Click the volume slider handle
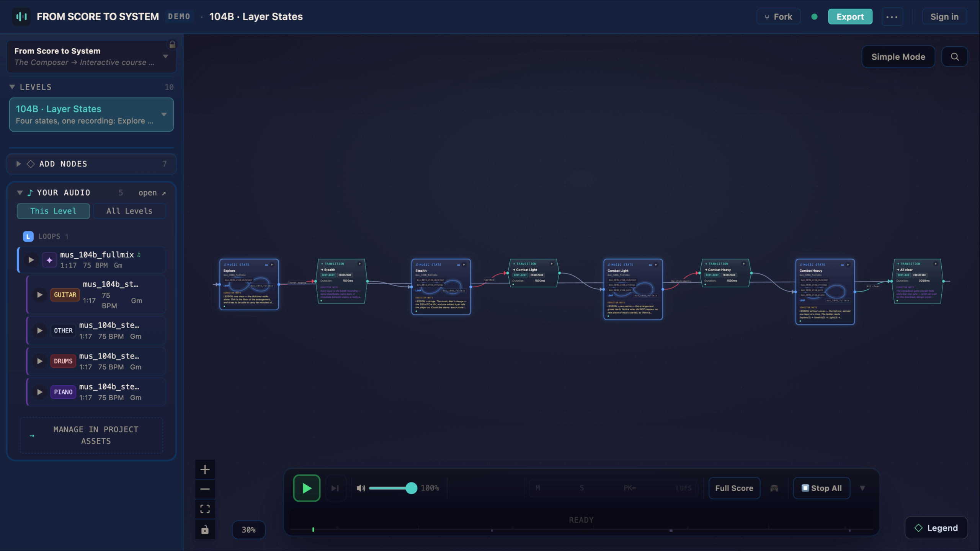Image resolution: width=980 pixels, height=551 pixels. [412, 488]
